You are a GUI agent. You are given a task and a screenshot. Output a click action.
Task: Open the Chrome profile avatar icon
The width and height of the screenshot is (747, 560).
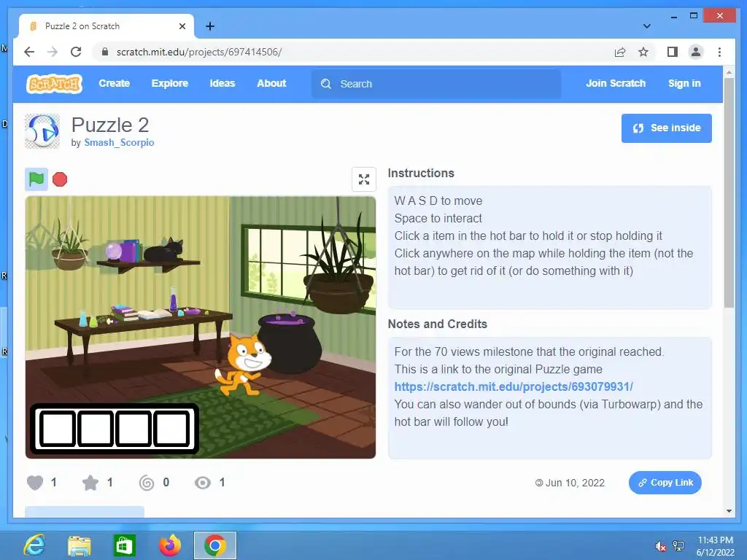tap(695, 52)
